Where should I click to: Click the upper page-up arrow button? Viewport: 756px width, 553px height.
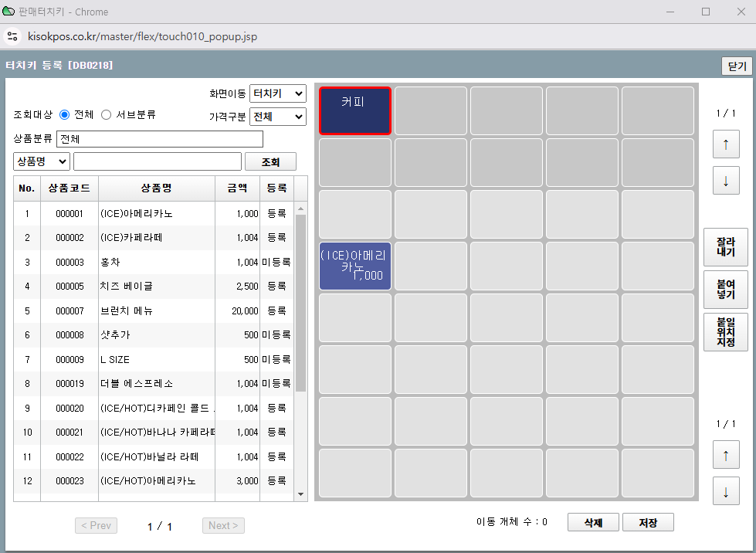[725, 144]
